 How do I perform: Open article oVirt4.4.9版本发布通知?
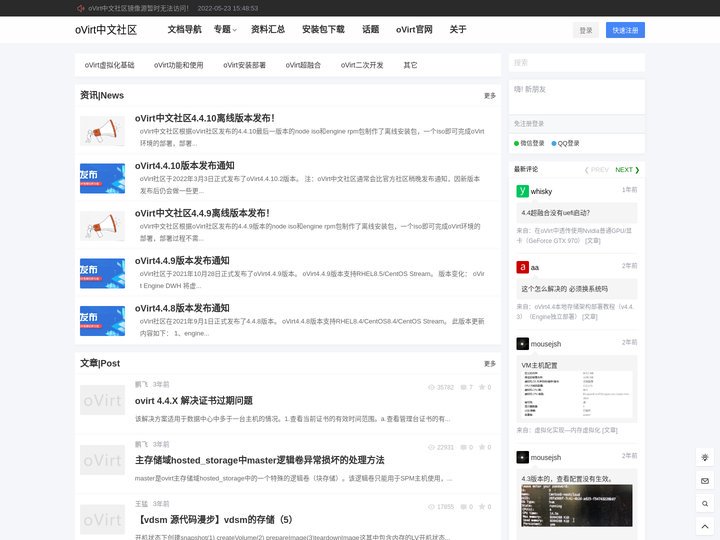point(182,260)
